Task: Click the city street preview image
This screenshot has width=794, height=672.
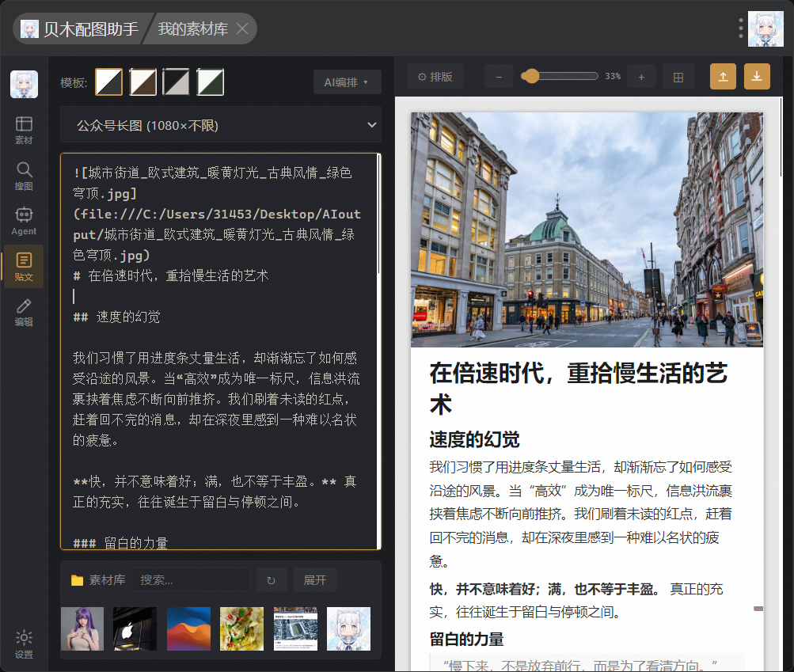Action: pyautogui.click(x=587, y=230)
